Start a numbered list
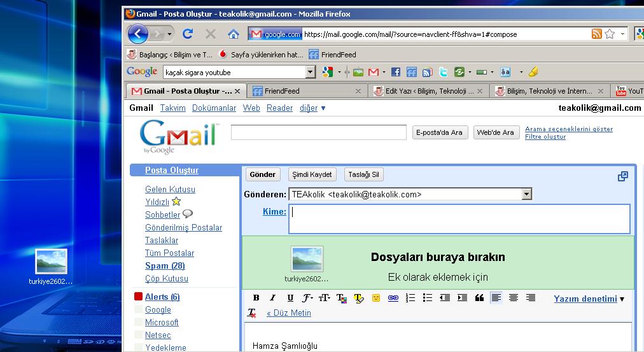The height and width of the screenshot is (352, 644). [410, 298]
